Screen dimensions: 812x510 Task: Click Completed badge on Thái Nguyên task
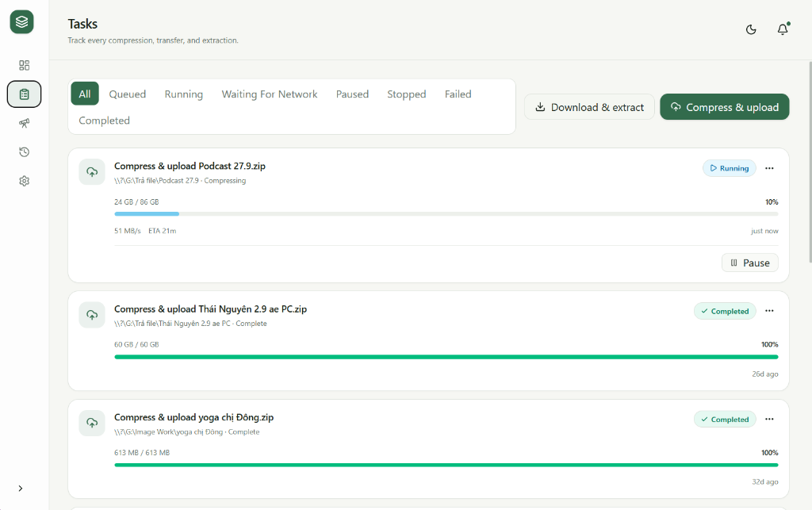725,311
